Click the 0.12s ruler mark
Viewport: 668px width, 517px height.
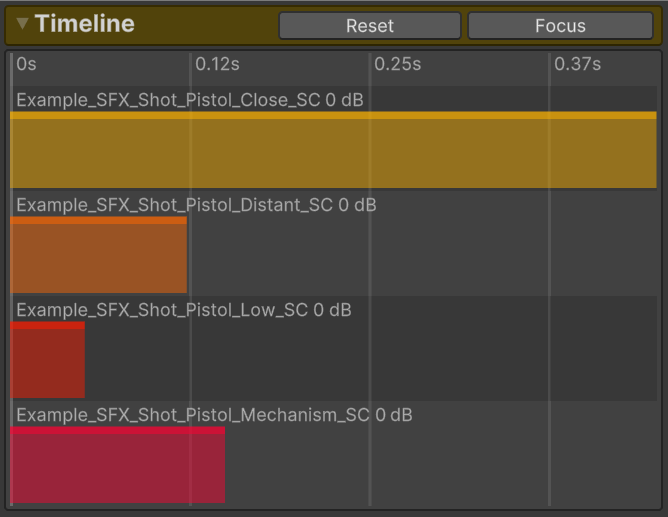[217, 64]
